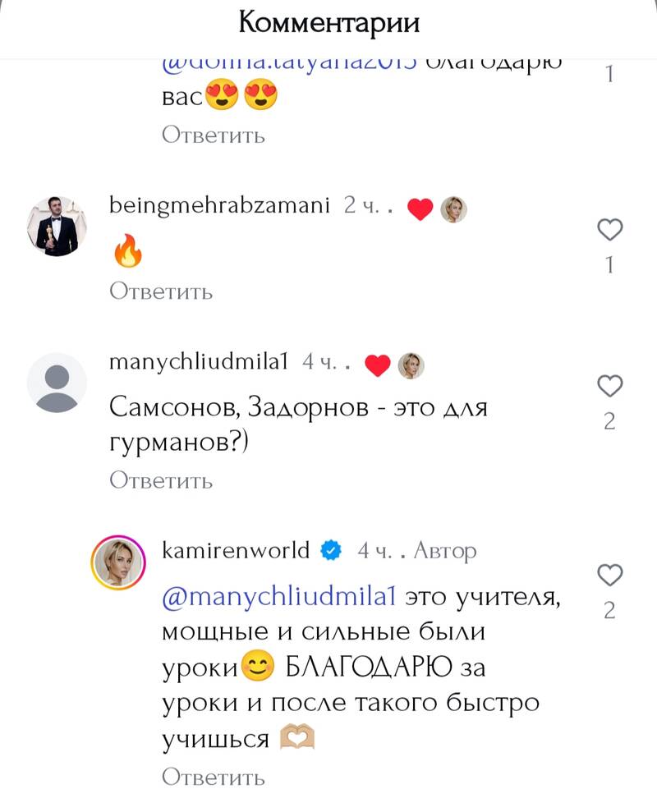The image size is (657, 812).
Task: Open the beingmehrabzamani username link
Action: coord(219,206)
